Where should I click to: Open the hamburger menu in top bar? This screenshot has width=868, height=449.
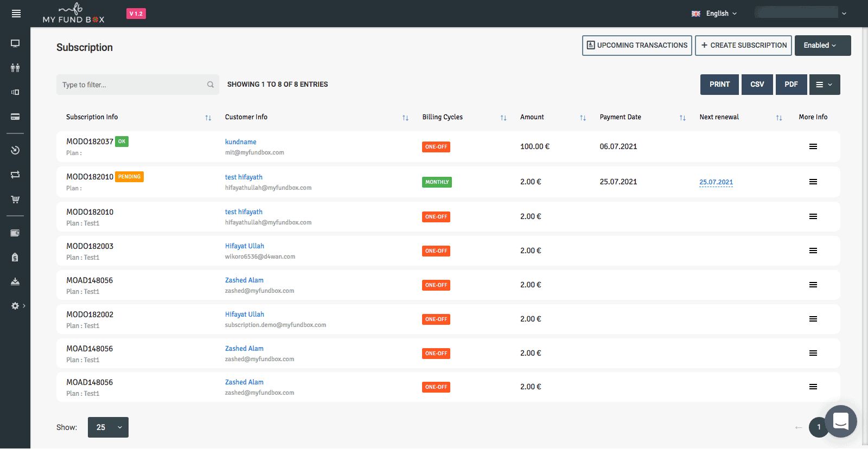pos(16,14)
